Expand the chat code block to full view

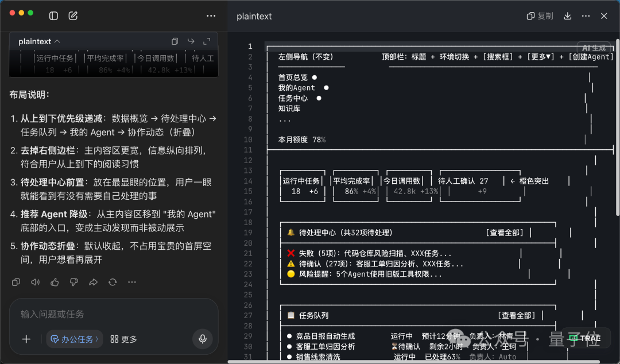(x=207, y=41)
